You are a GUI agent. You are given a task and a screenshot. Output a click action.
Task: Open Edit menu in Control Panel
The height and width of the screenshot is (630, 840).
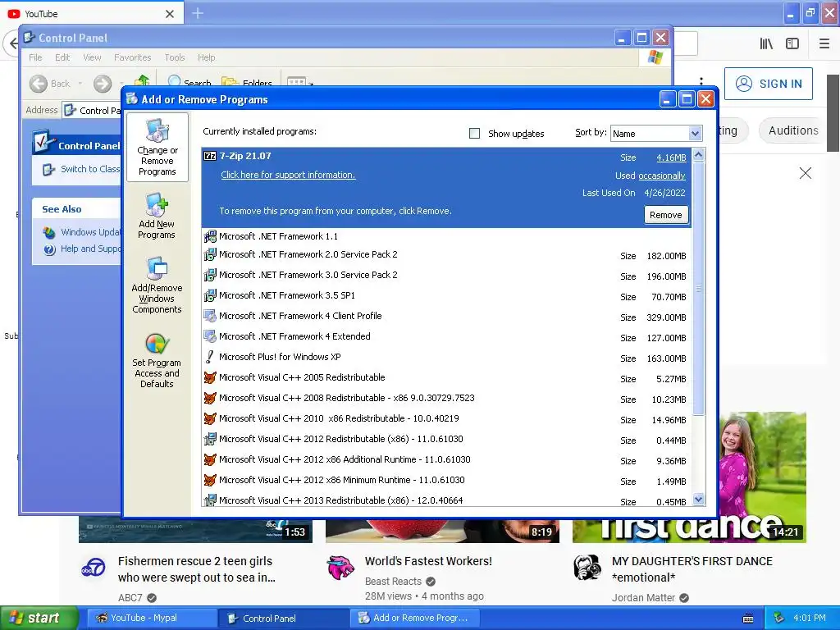tap(62, 57)
